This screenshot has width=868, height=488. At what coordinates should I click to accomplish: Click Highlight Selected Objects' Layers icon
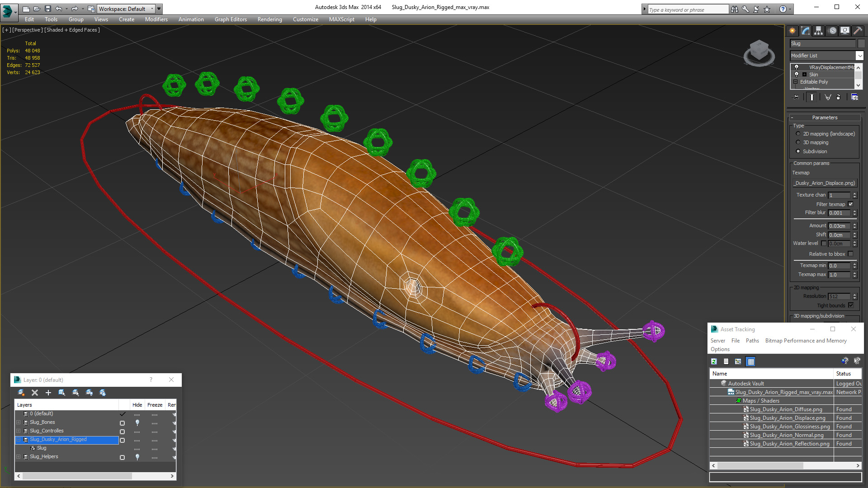coord(75,393)
